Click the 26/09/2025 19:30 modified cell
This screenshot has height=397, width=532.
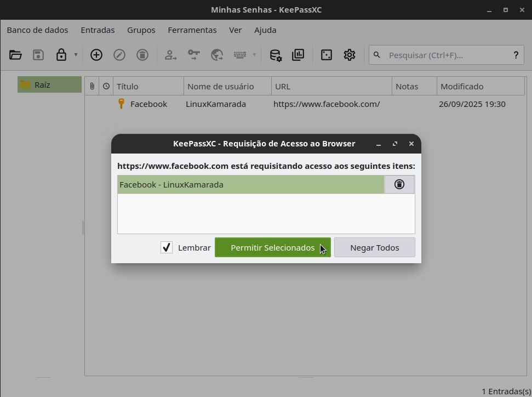point(472,104)
